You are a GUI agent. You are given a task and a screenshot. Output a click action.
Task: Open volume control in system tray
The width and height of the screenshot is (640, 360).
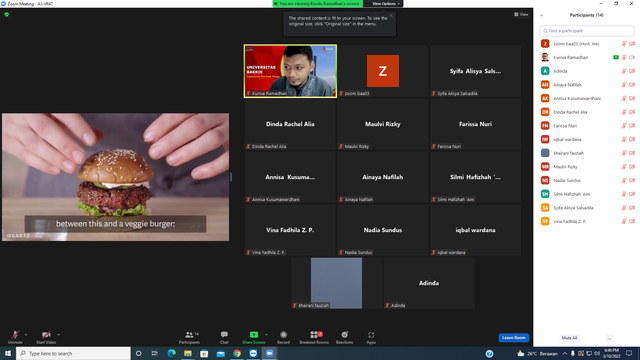[x=597, y=353]
